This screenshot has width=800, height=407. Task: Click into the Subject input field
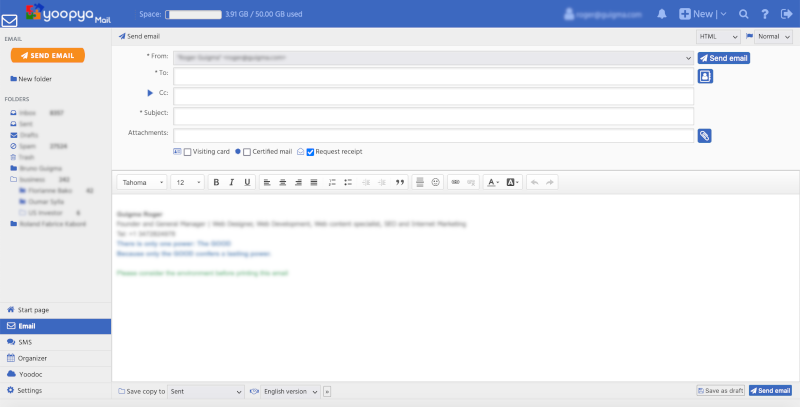coord(433,116)
